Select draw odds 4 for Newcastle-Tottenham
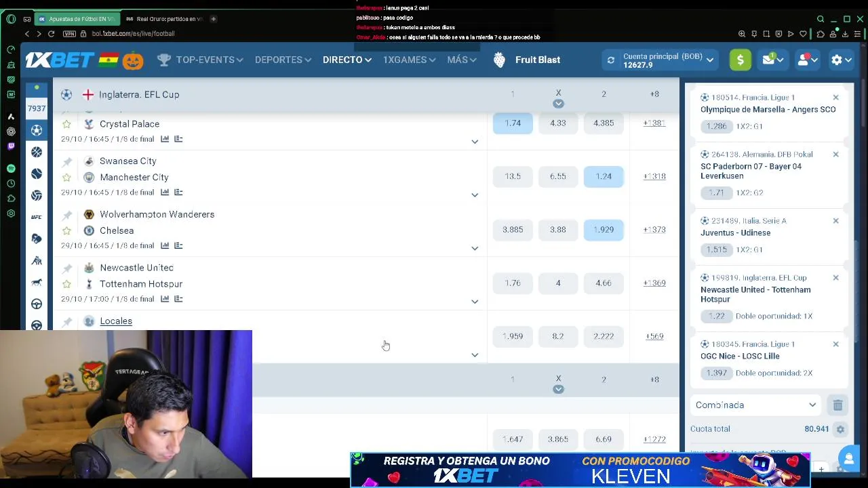The width and height of the screenshot is (868, 488). pyautogui.click(x=558, y=283)
